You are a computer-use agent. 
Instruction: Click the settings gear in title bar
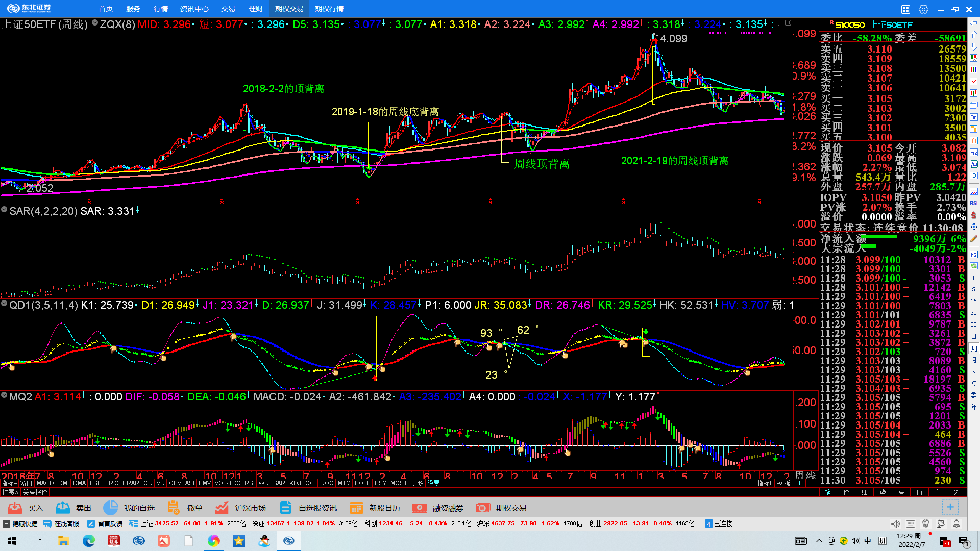click(x=923, y=9)
